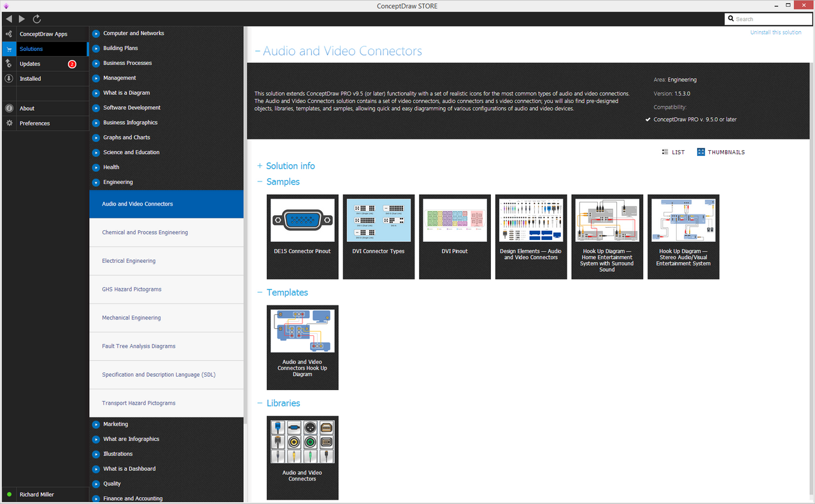The image size is (815, 504).
Task: Switch to THUMBNAILS view
Action: tap(721, 152)
